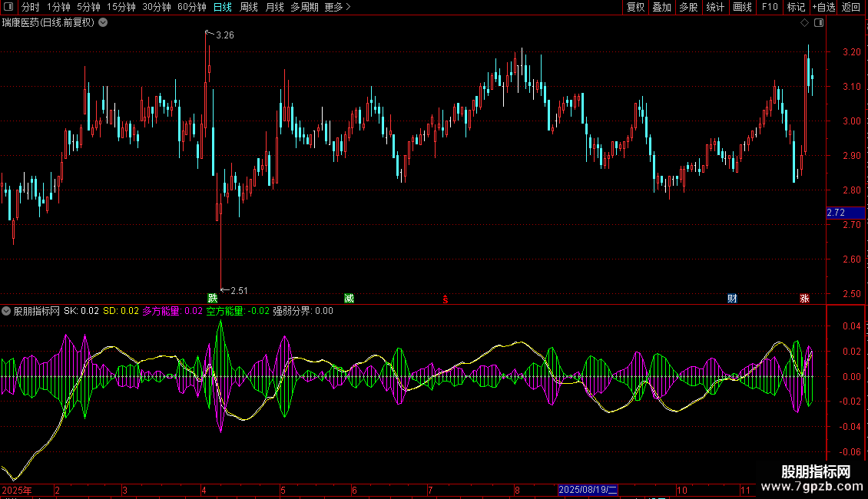Click the diamond marker icon
Image resolution: width=868 pixels, height=499 pixels.
coord(804,23)
